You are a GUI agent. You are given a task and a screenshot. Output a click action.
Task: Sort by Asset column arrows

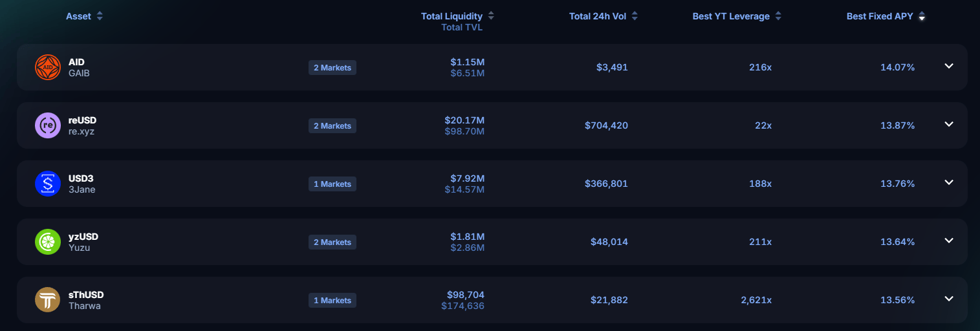100,16
